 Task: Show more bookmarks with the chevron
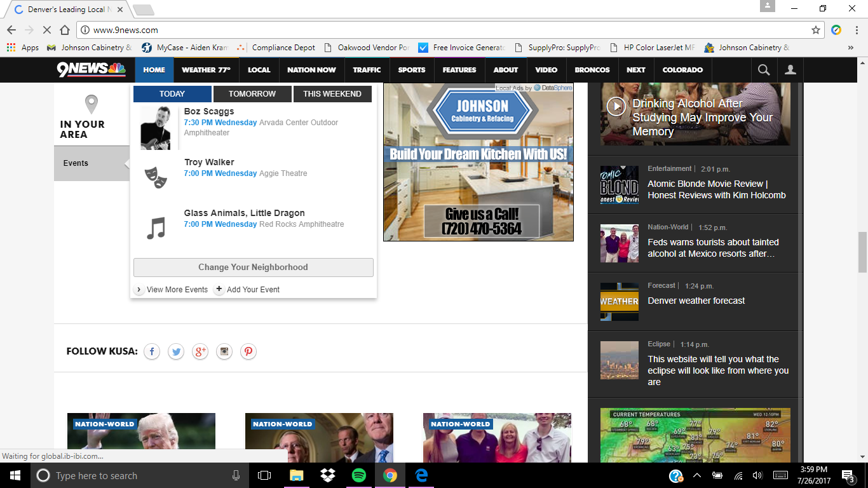pos(851,48)
